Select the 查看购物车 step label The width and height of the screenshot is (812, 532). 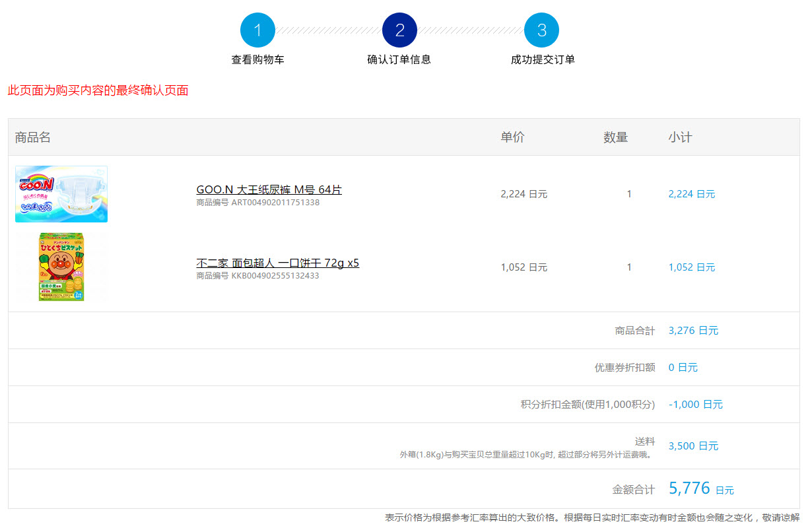(257, 59)
